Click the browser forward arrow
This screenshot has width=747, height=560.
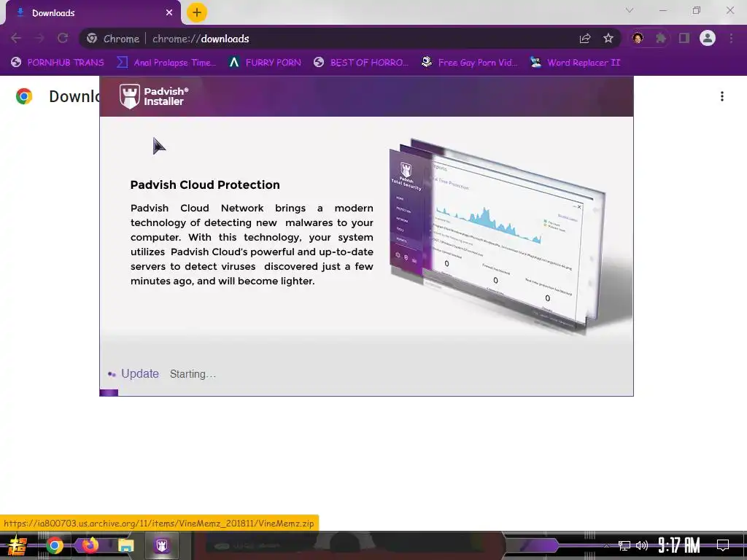(x=39, y=39)
